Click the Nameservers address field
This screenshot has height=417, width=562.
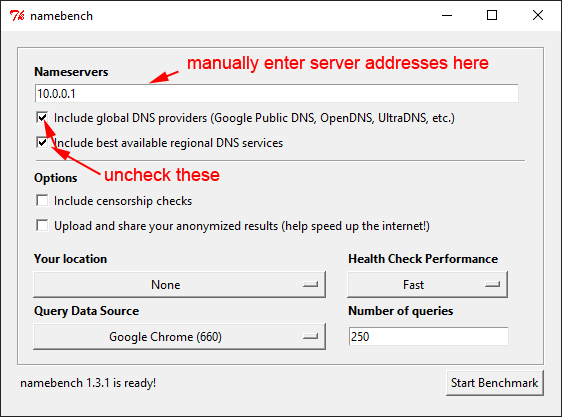(276, 94)
